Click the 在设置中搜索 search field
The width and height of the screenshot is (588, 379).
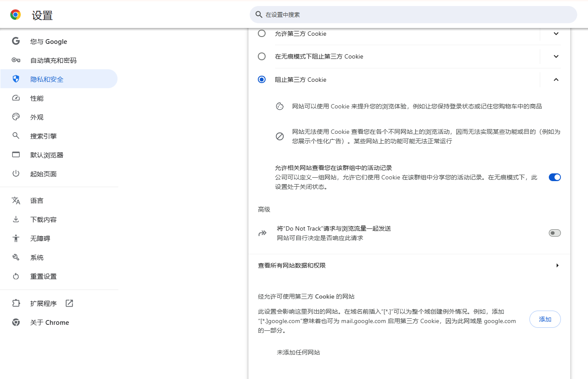coord(413,15)
